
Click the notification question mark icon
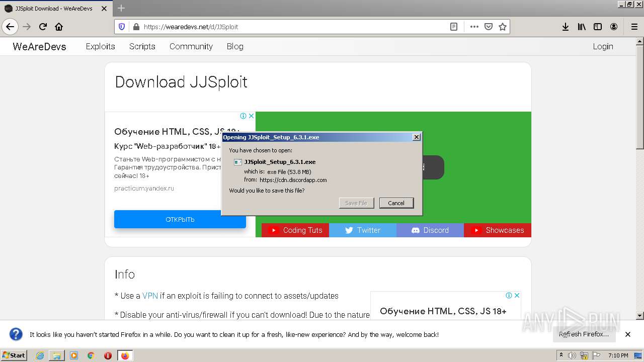tap(16, 334)
